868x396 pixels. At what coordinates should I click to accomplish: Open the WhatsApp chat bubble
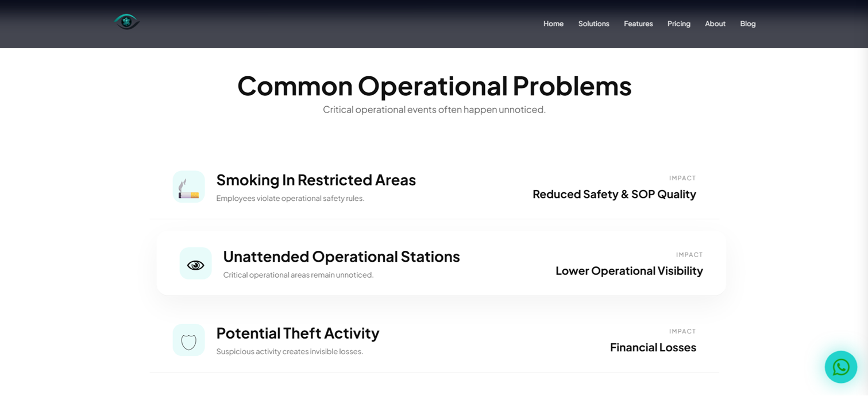click(x=841, y=367)
